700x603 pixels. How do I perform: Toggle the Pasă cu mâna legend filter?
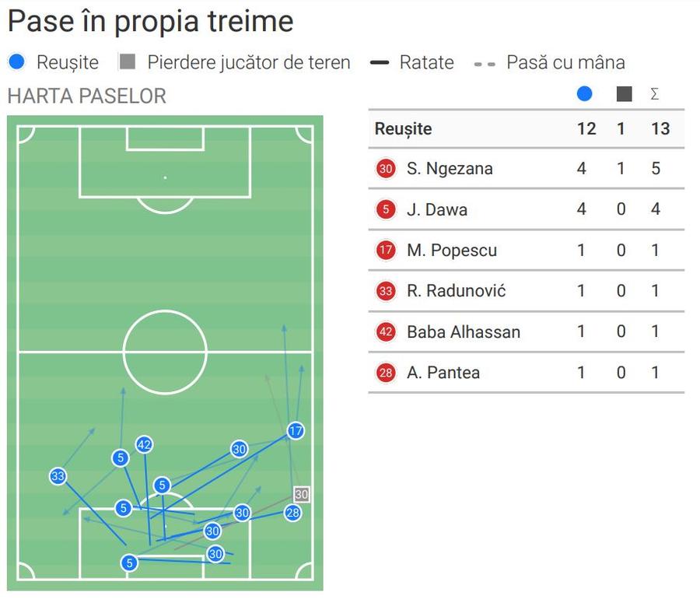tap(550, 62)
